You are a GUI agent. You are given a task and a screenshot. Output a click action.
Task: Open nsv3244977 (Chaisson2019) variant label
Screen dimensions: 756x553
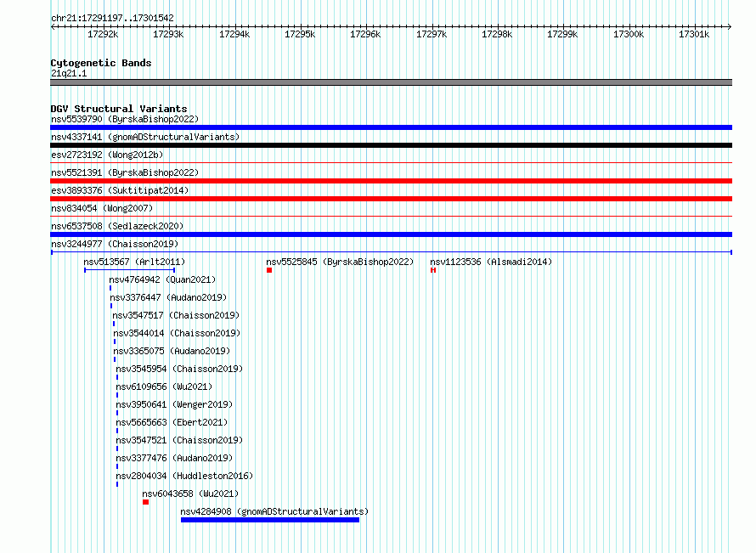pyautogui.click(x=115, y=244)
